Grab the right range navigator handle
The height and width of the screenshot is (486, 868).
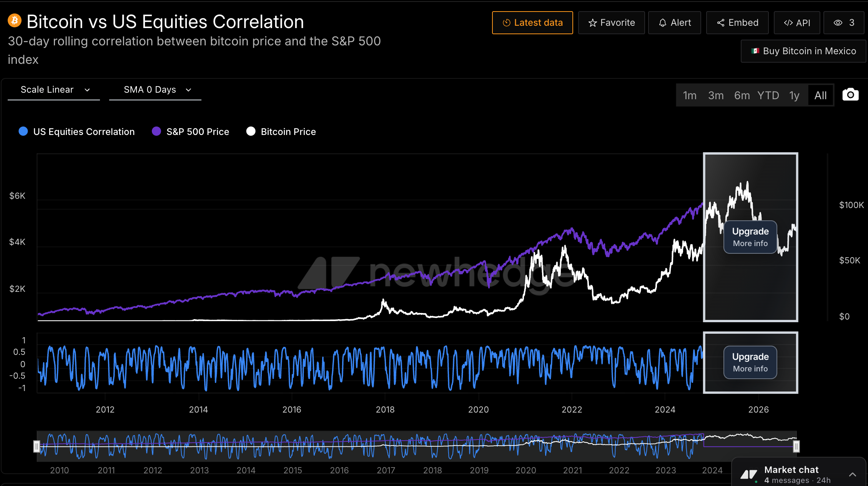(x=796, y=446)
